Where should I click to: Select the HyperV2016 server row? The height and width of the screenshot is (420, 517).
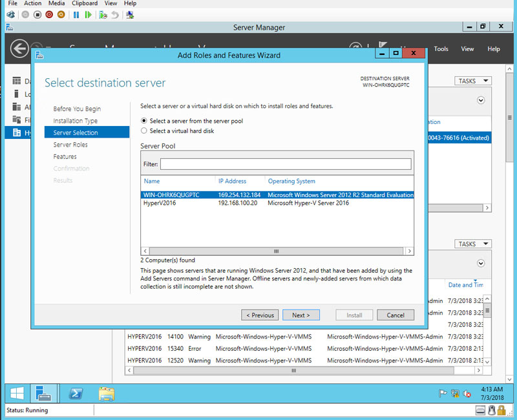277,203
